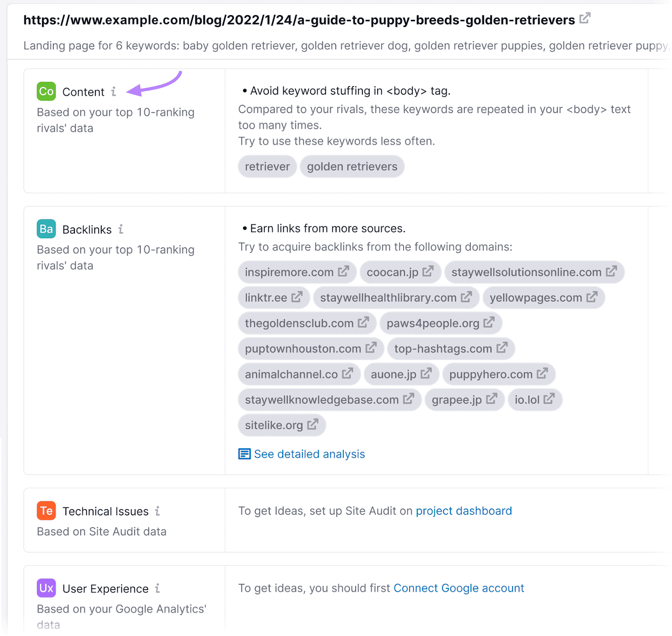Click the external link icon beside the page URL

point(585,19)
